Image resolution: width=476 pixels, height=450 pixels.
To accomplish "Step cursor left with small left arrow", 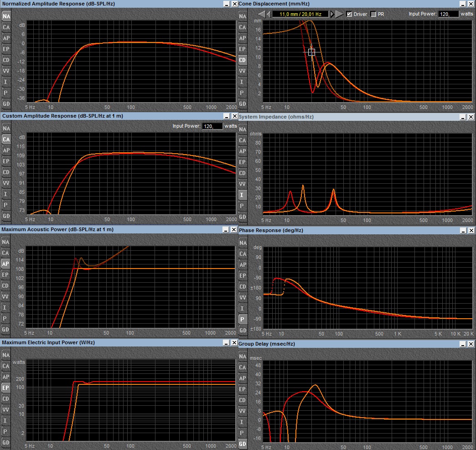I will (x=269, y=14).
